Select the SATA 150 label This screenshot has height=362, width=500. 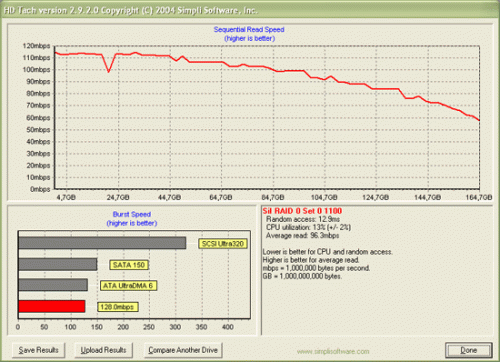129,265
